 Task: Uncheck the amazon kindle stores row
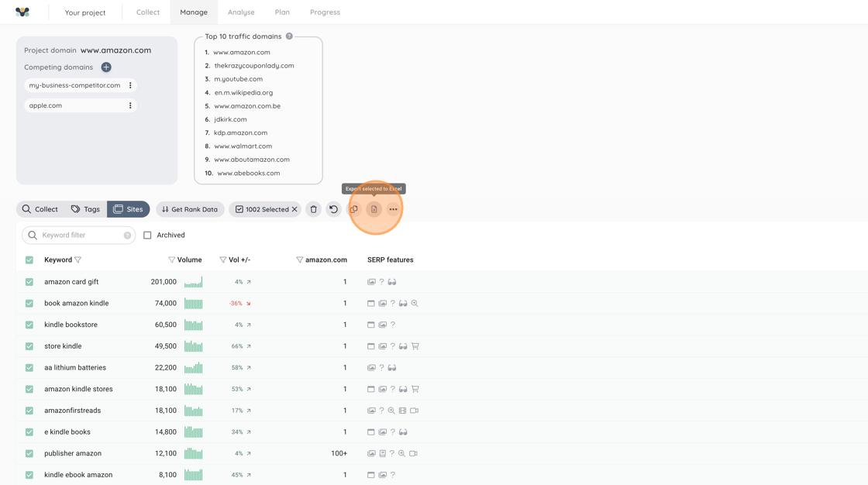[x=29, y=389]
